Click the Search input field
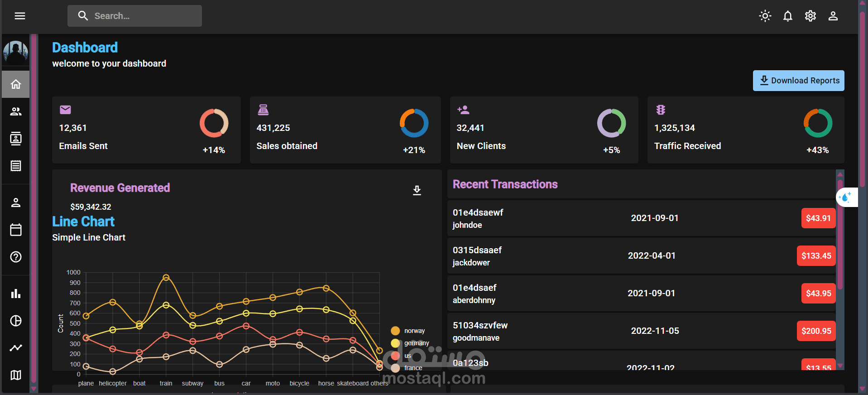The width and height of the screenshot is (868, 395). [x=134, y=16]
